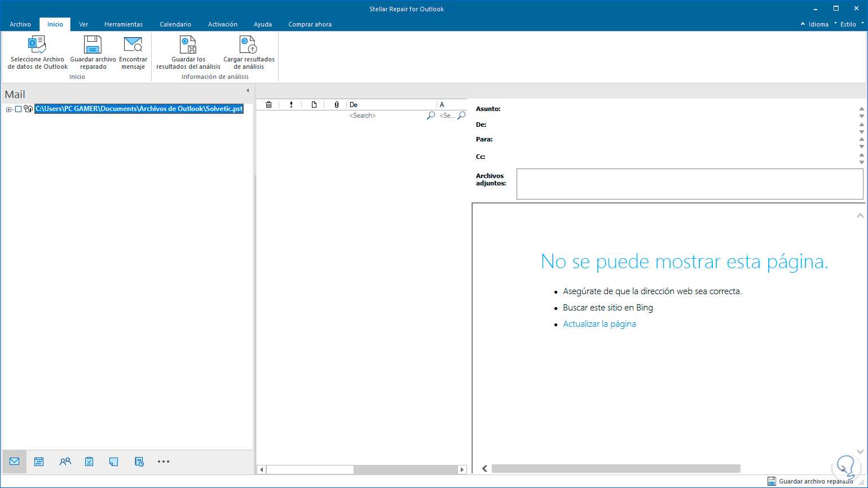
Task: Click Cargar resultados de análisis
Action: click(249, 52)
